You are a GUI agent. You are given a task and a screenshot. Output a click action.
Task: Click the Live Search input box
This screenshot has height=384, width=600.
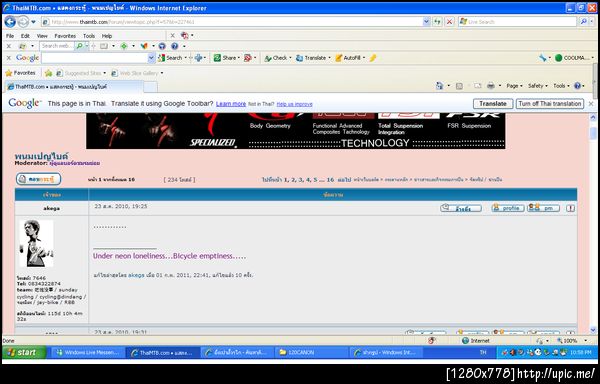pos(517,22)
